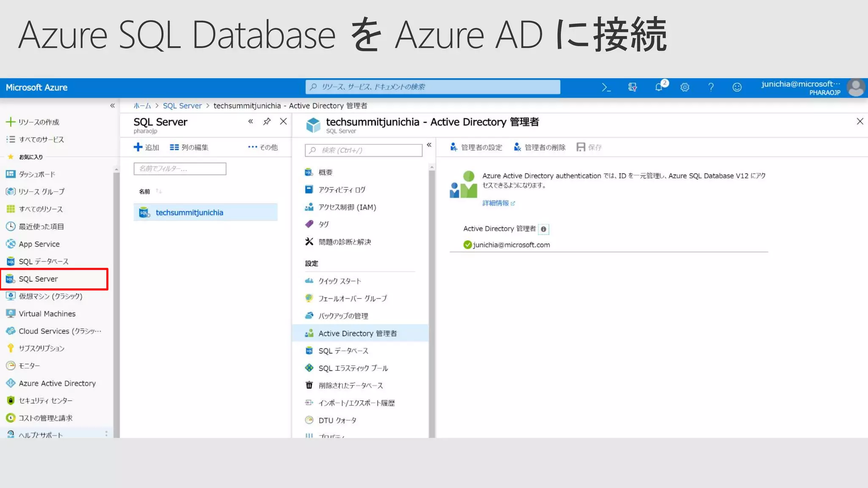Click 管理者の削除 (Remove admin) toolbar button
868x488 pixels.
pyautogui.click(x=540, y=147)
